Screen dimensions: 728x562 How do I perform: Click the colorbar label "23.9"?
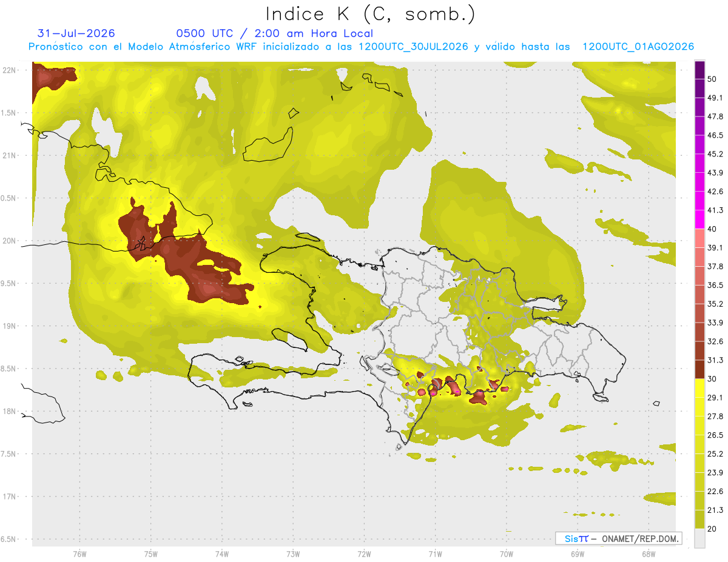[715, 472]
